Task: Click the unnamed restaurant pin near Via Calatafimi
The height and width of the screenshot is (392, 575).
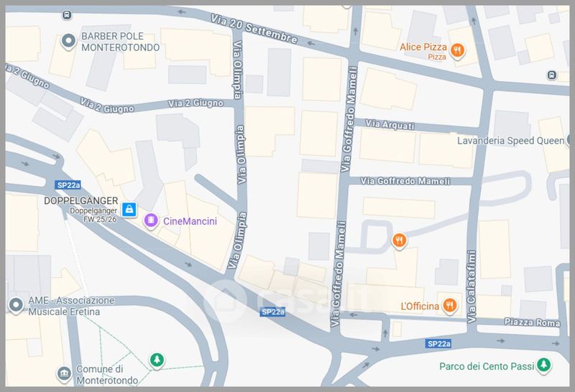Action: pos(400,241)
